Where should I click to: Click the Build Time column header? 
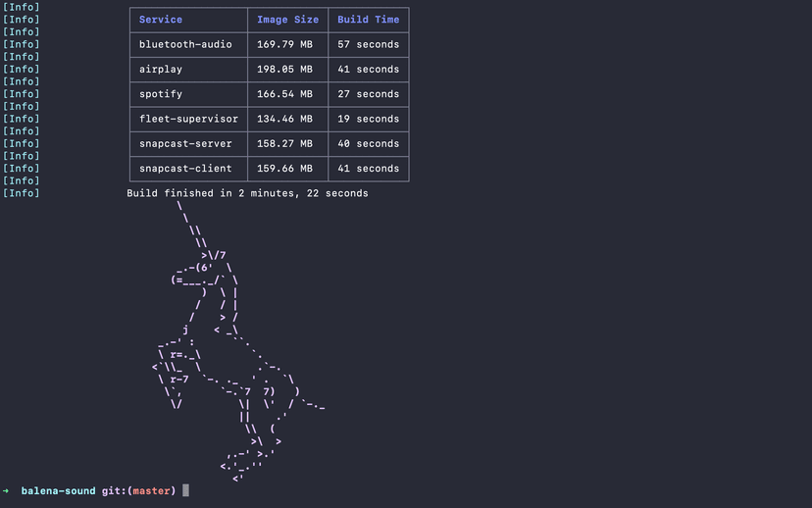(368, 20)
